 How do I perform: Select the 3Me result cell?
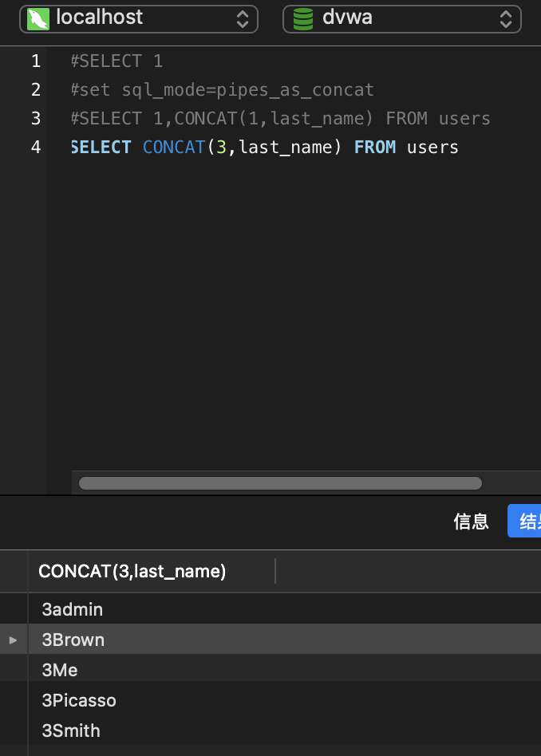click(x=60, y=670)
